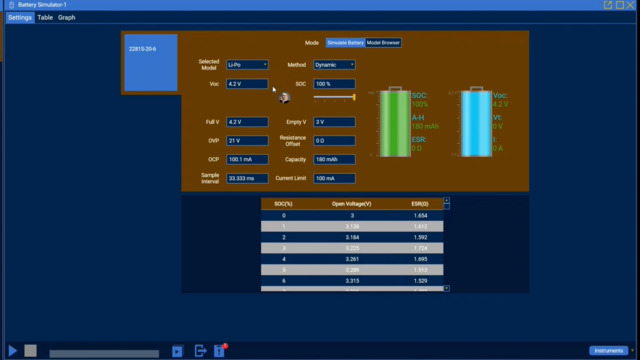The image size is (640, 360).
Task: Click the Battery Simulator icon in the title bar
Action: tap(11, 5)
